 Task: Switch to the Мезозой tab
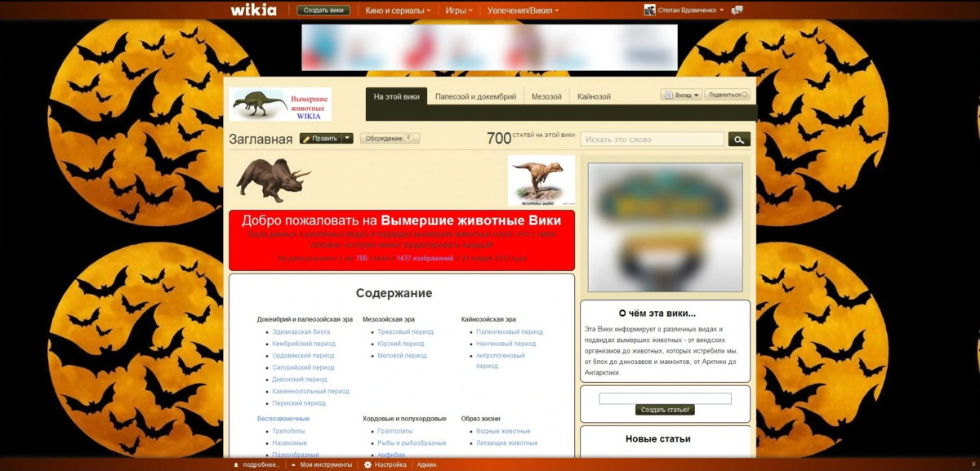point(546,95)
